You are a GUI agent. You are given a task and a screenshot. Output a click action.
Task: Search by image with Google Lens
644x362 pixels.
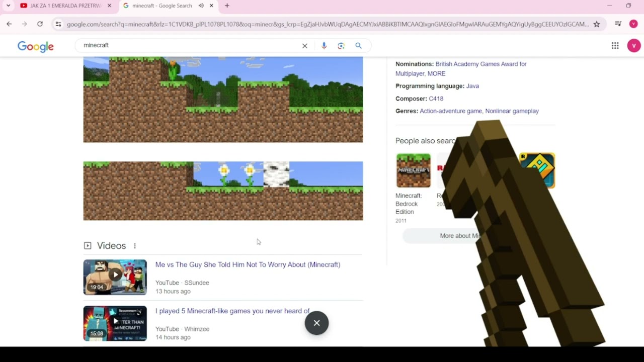click(341, 46)
